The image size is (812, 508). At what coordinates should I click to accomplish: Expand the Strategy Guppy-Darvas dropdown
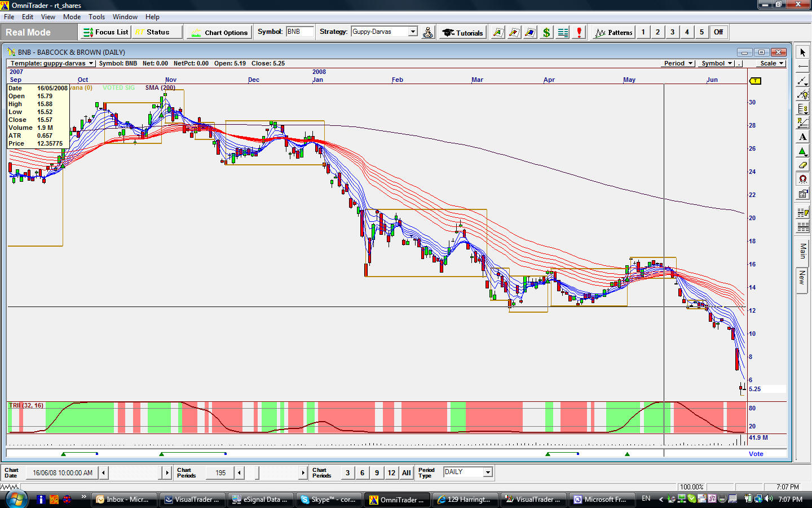[413, 32]
